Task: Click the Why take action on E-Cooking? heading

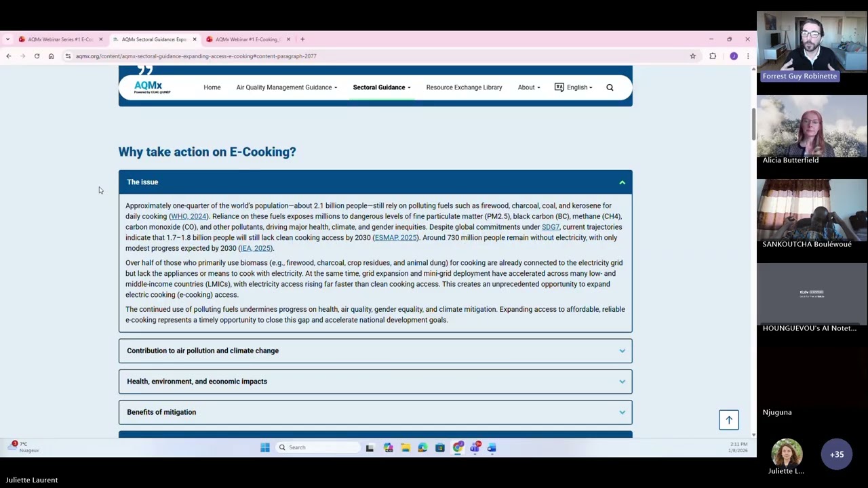Action: [x=208, y=152]
